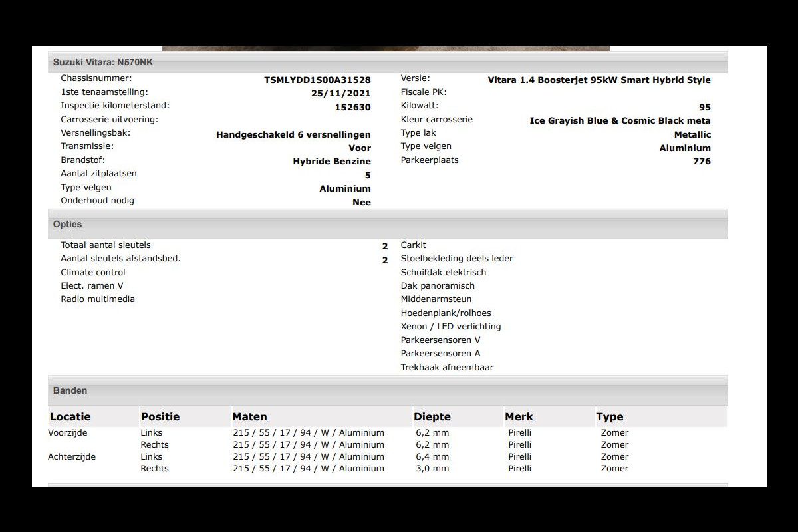798x532 pixels.
Task: Click the Positie column header
Action: pyautogui.click(x=160, y=417)
